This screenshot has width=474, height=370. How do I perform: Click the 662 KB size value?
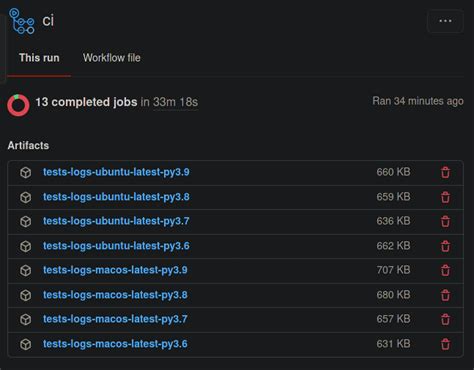pyautogui.click(x=393, y=246)
